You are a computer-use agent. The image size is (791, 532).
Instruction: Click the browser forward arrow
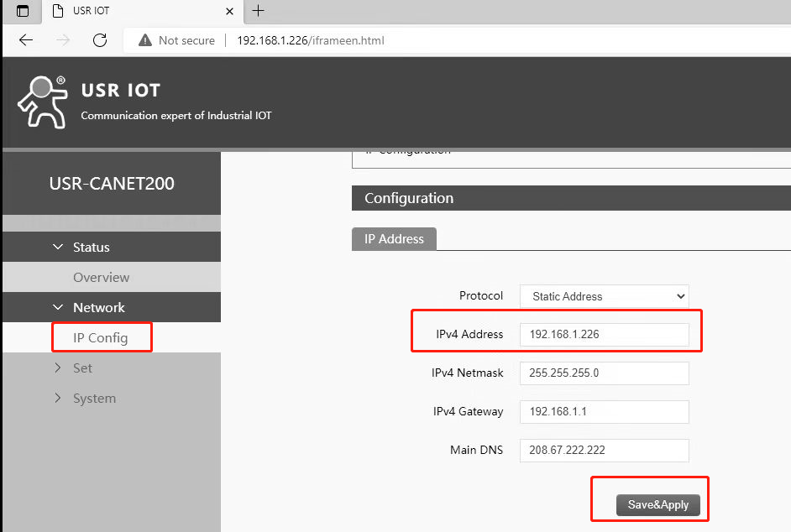(63, 39)
